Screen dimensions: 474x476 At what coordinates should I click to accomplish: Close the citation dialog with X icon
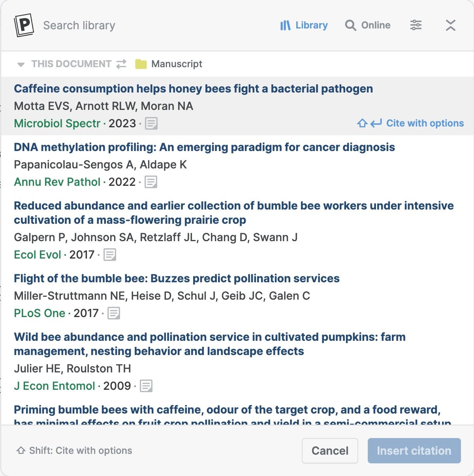coord(450,25)
